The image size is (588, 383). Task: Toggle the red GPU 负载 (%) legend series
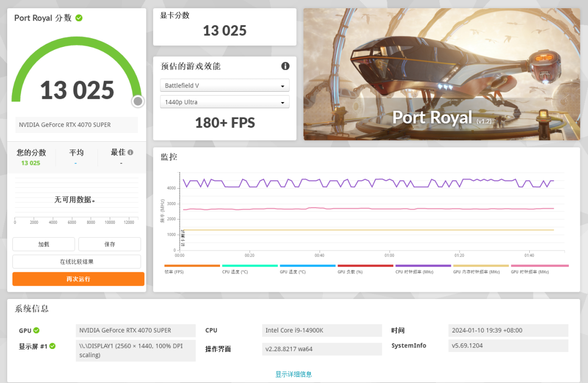[x=365, y=269]
